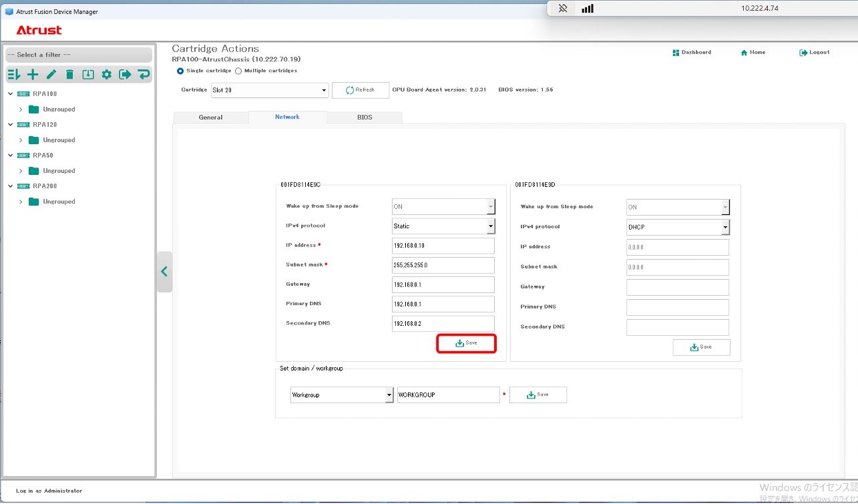The width and height of the screenshot is (858, 504).
Task: Click the trash delete icon
Action: point(69,75)
